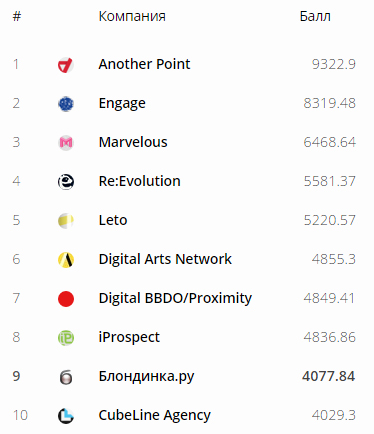Click the iProspect score 4836.86

click(x=329, y=337)
